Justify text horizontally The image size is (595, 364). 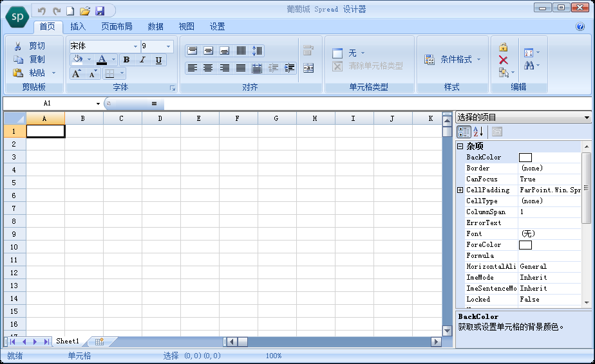pyautogui.click(x=241, y=68)
